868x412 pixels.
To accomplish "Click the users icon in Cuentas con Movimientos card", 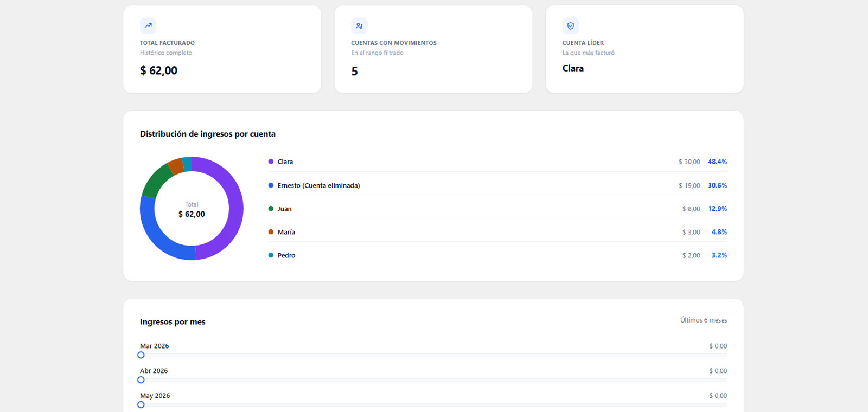I will click(x=359, y=25).
